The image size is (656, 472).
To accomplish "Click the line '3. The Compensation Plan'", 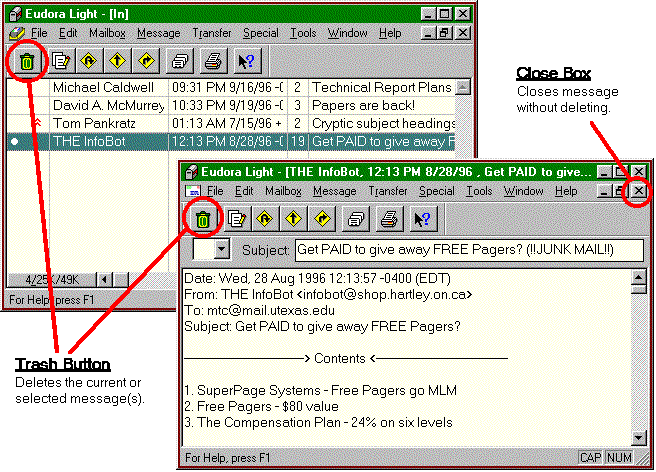I will (x=318, y=422).
